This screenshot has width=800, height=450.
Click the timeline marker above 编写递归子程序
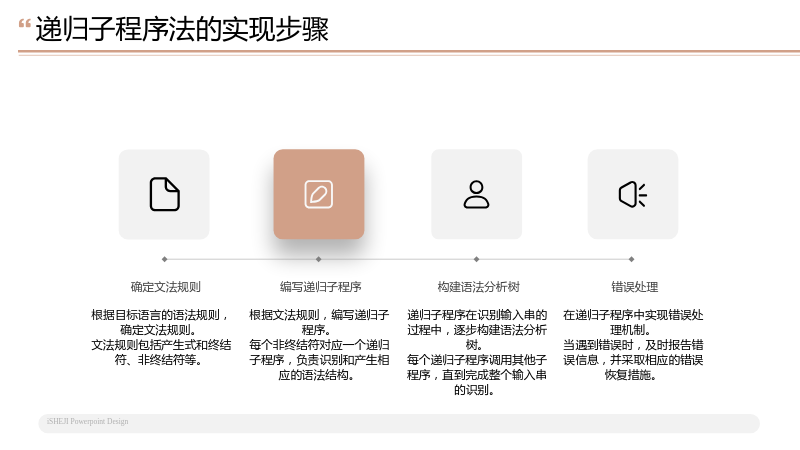coord(318,259)
